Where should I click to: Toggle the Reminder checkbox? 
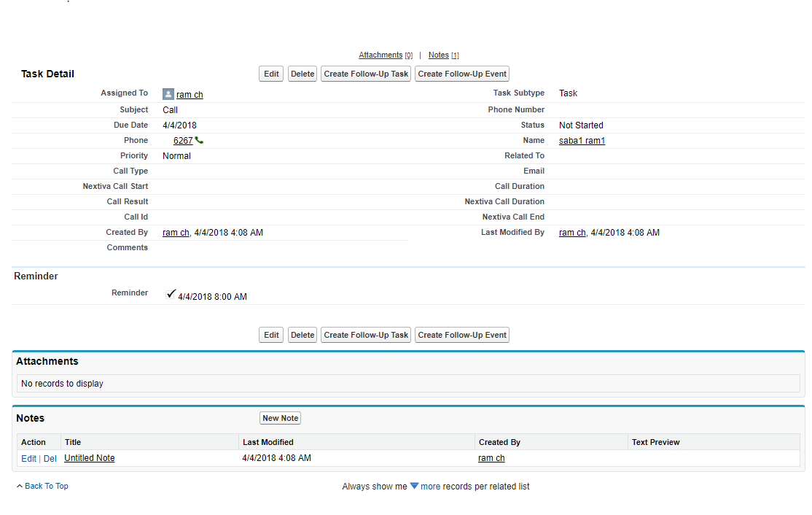click(171, 294)
